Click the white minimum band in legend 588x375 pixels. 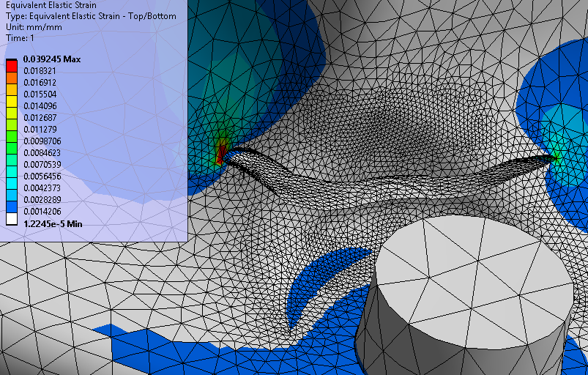(x=11, y=222)
